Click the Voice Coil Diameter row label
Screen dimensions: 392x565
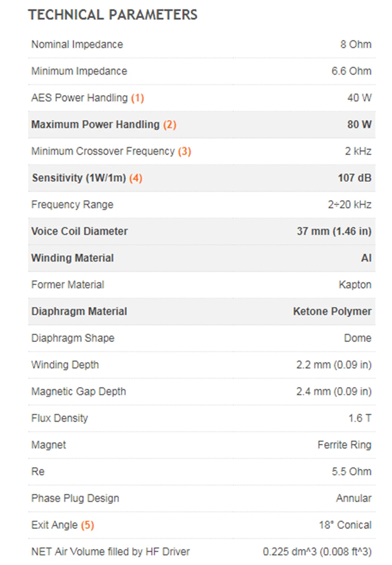click(80, 231)
